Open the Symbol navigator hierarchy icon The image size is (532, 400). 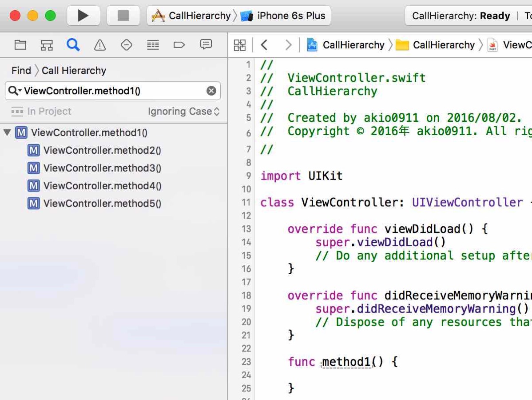pos(47,45)
